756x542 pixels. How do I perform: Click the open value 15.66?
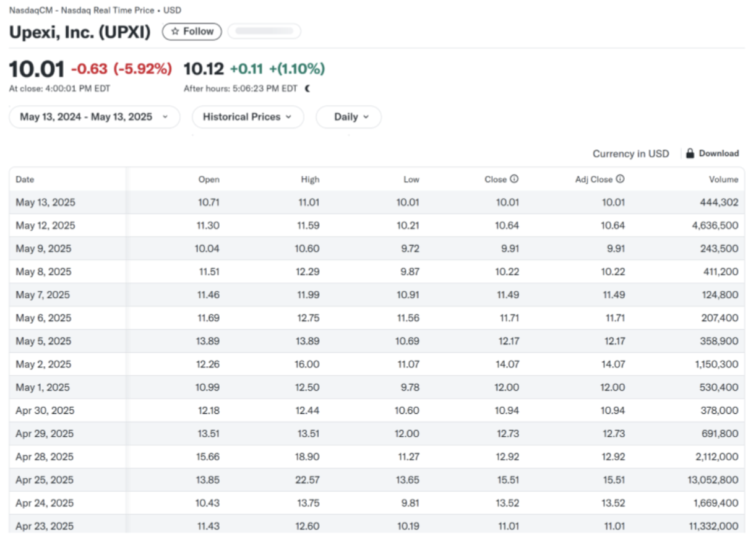[208, 457]
